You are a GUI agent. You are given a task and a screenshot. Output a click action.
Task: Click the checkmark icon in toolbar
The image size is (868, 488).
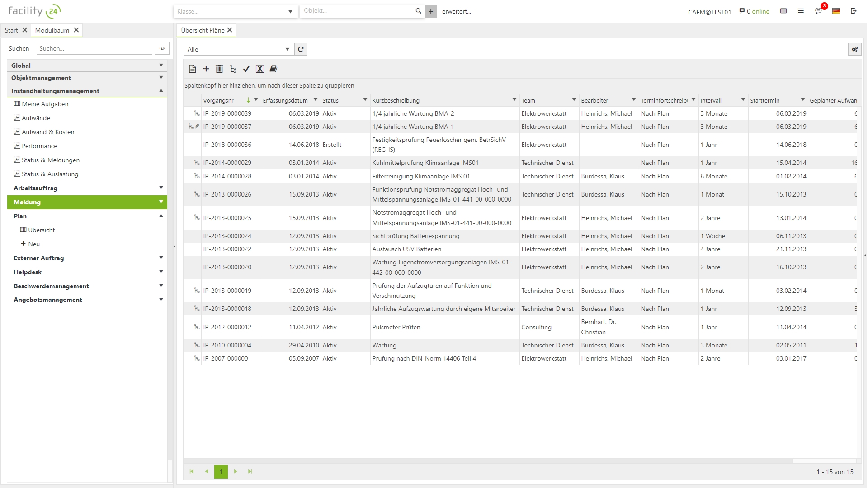(246, 69)
